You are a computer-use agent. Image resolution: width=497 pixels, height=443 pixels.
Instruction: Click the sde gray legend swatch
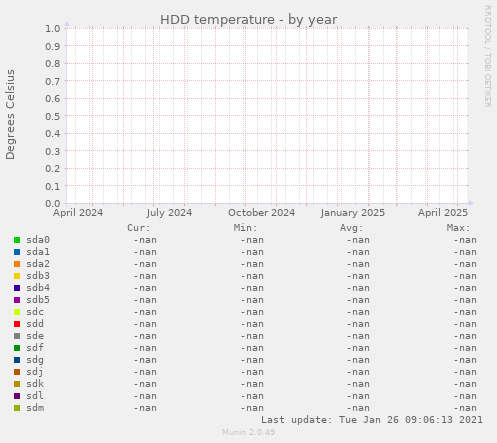[x=17, y=336]
